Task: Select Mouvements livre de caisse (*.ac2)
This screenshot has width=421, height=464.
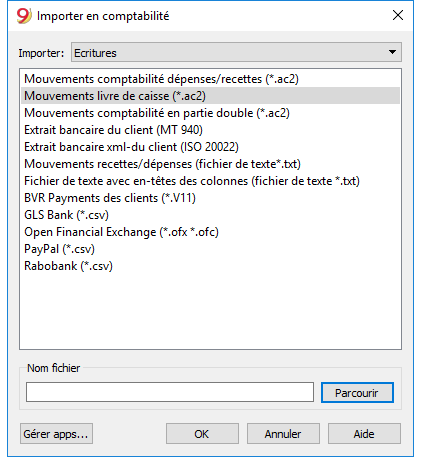Action: [210, 96]
